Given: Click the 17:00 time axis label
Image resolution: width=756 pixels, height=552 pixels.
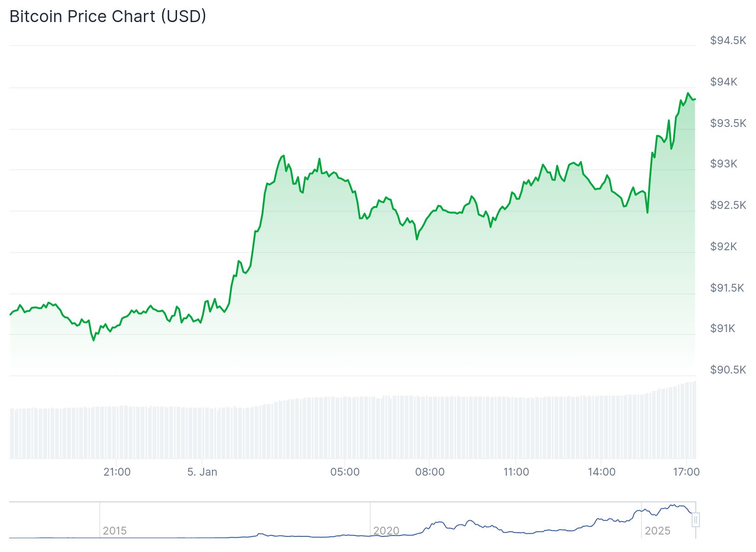Looking at the screenshot, I should click(686, 472).
